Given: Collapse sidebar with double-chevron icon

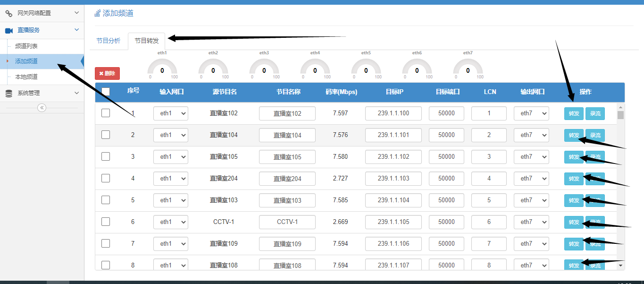Looking at the screenshot, I should click(x=42, y=108).
